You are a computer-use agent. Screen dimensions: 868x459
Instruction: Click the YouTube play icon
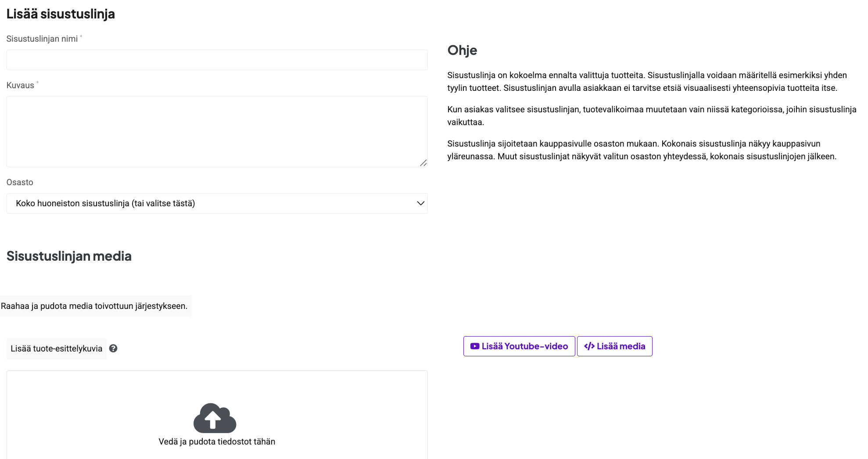[x=475, y=346]
